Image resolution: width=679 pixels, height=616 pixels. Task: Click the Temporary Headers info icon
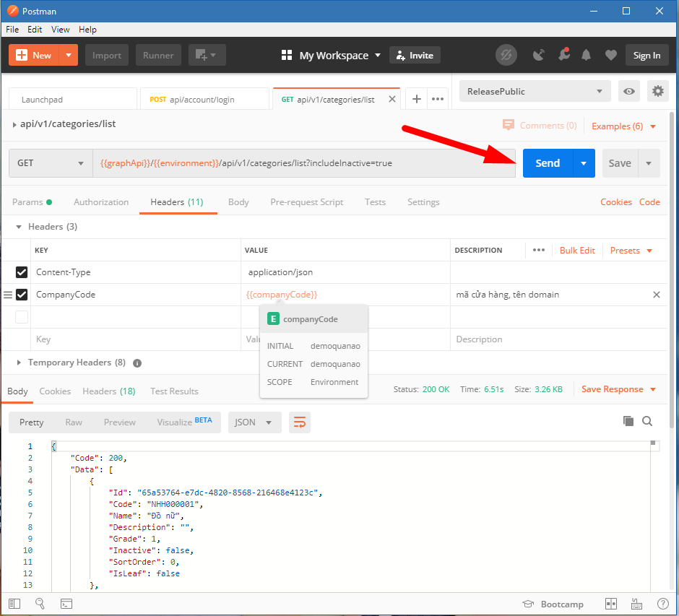tap(137, 363)
